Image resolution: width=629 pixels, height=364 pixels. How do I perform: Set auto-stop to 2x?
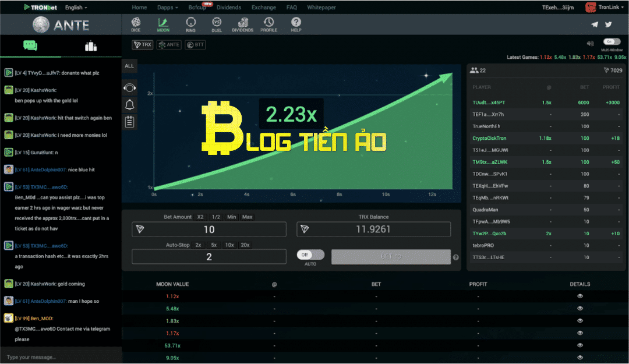point(198,245)
